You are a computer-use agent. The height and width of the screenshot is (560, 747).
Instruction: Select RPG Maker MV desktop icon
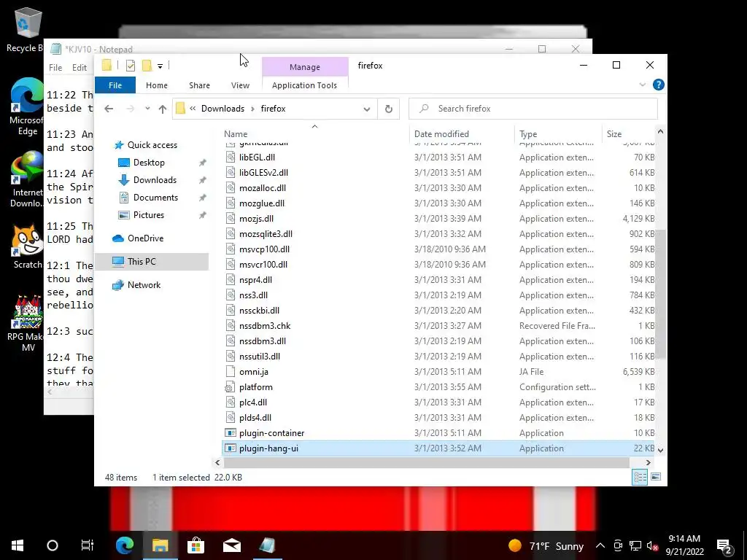click(x=27, y=323)
